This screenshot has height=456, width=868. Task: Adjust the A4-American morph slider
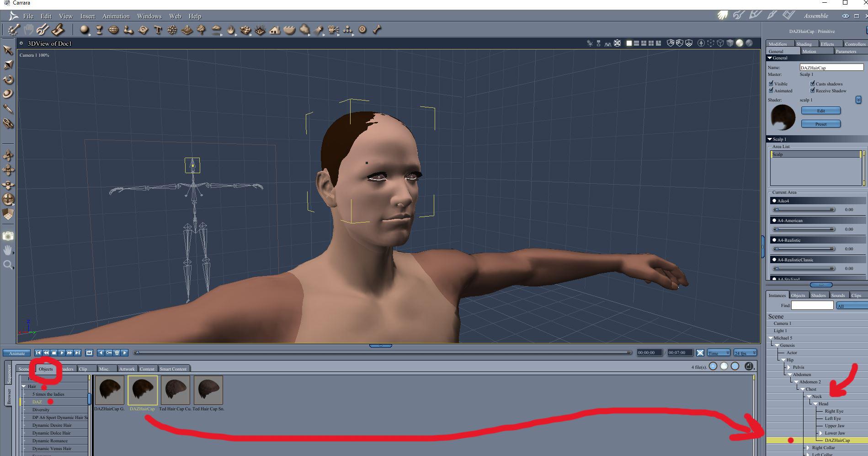(804, 229)
